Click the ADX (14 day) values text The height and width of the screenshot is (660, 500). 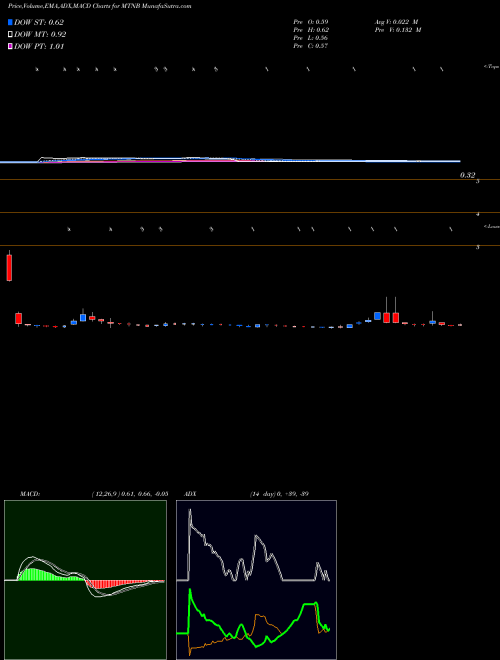[x=279, y=494]
